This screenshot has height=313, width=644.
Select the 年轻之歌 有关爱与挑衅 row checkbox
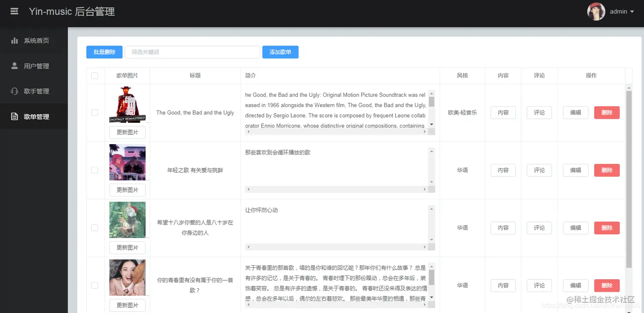tap(95, 170)
